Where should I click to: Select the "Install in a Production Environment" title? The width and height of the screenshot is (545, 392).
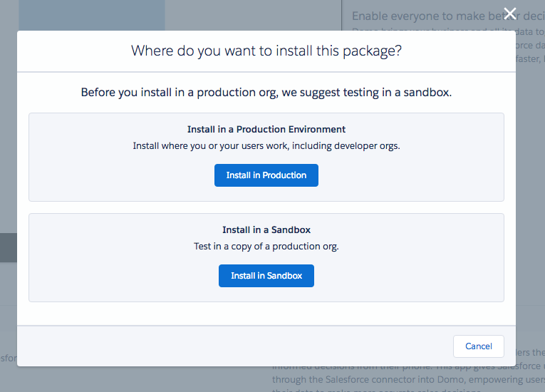266,130
